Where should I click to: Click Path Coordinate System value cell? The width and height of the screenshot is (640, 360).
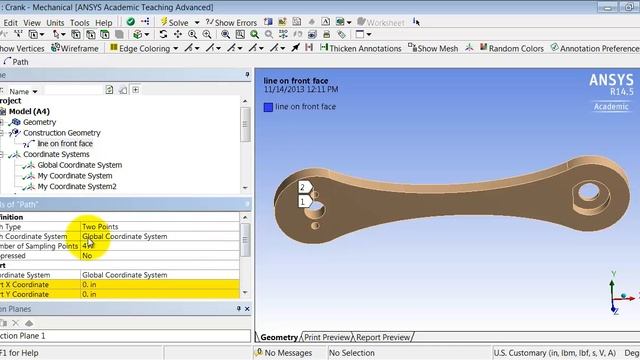tap(160, 236)
